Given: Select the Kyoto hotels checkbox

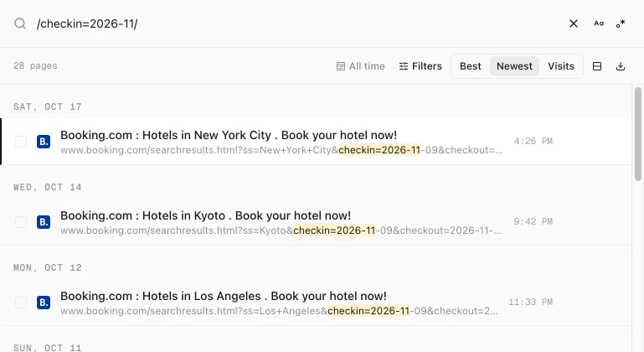Looking at the screenshot, I should [x=21, y=222].
